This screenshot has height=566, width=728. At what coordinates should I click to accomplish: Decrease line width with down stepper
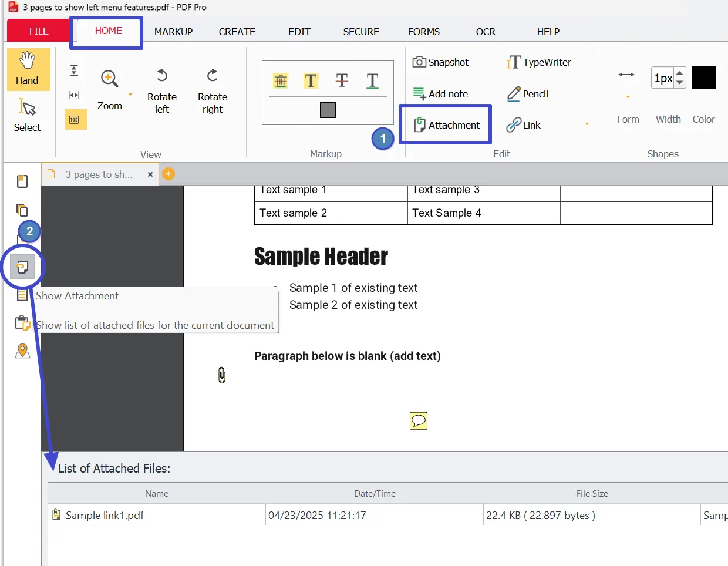(x=680, y=83)
